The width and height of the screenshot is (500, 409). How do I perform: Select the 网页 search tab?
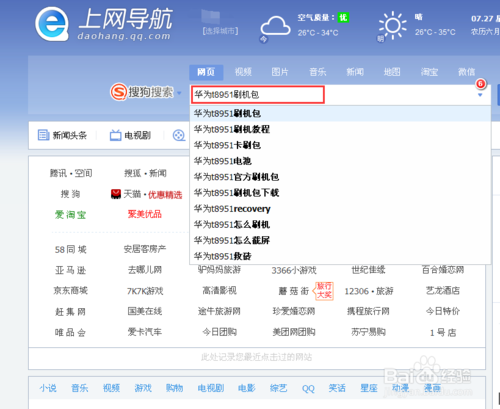point(206,72)
